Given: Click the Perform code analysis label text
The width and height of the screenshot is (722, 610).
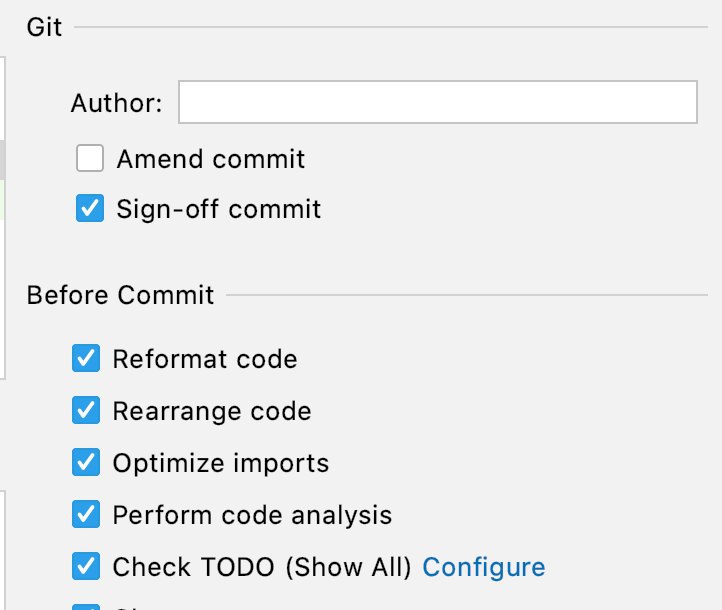Looking at the screenshot, I should point(252,515).
